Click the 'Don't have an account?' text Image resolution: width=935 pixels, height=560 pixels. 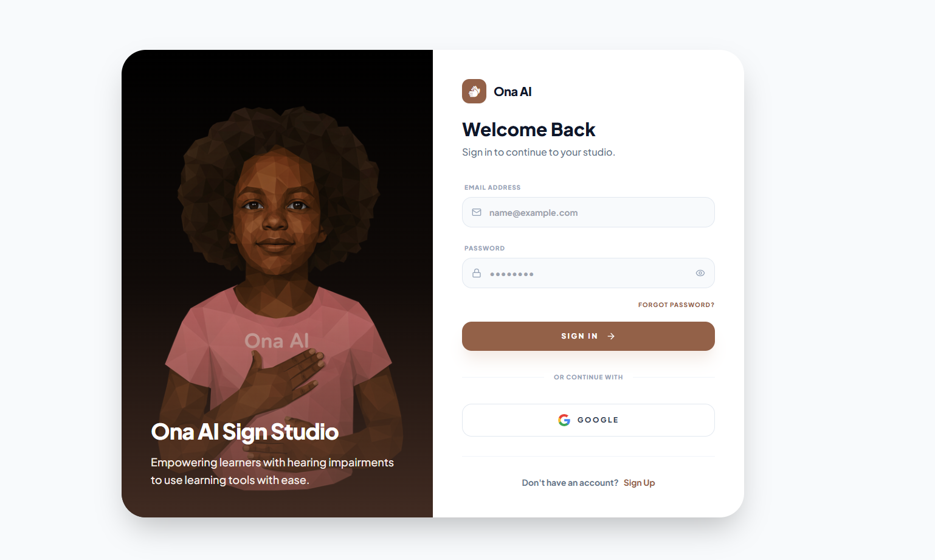point(570,483)
